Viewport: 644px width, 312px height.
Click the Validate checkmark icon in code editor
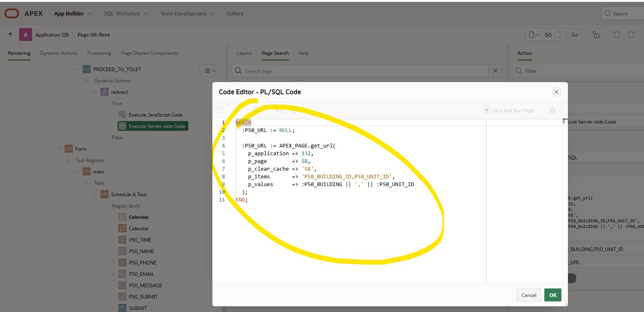coord(294,110)
